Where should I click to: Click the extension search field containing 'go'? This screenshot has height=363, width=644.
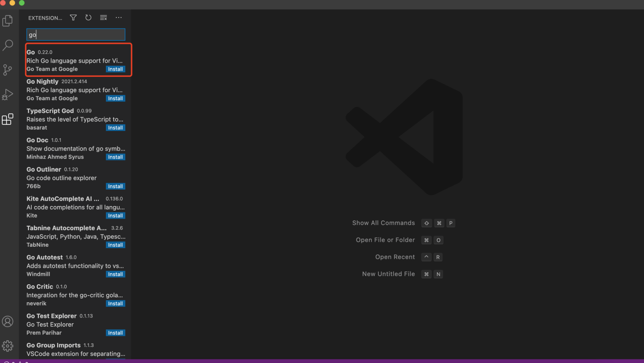tap(76, 34)
